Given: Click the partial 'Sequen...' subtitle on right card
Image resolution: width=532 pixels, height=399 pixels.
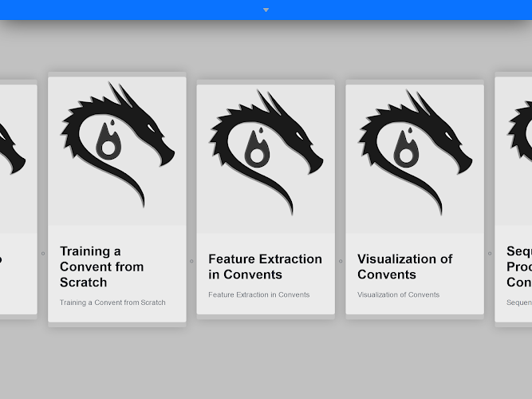Looking at the screenshot, I should coord(519,302).
